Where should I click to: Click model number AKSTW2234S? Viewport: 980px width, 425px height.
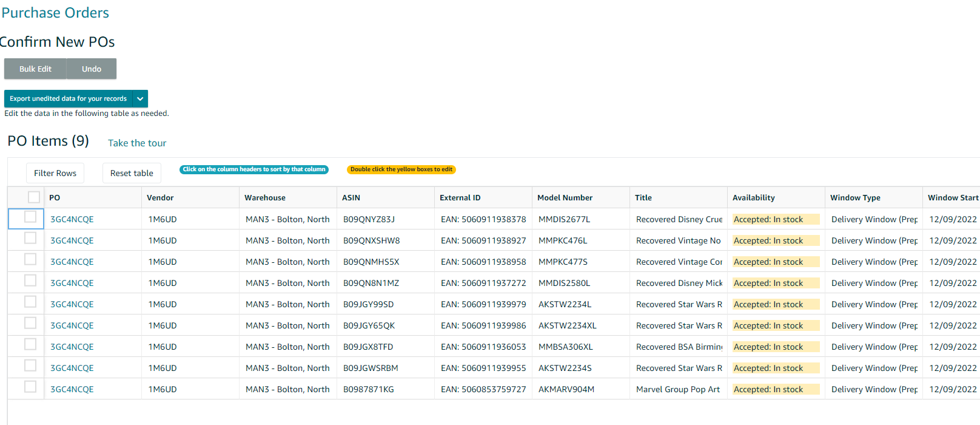tap(565, 368)
